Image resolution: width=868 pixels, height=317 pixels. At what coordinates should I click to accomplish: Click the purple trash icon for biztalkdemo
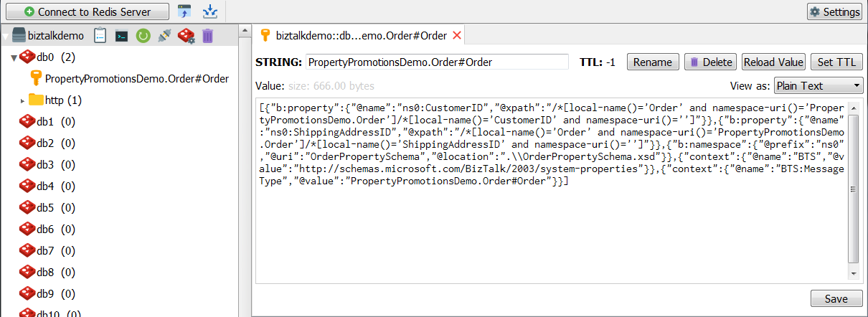point(207,35)
